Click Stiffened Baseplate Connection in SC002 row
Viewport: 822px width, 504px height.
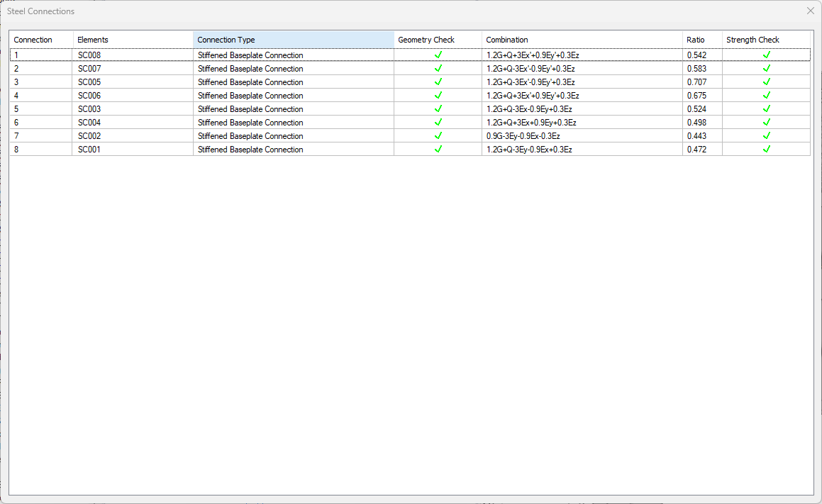coord(293,135)
